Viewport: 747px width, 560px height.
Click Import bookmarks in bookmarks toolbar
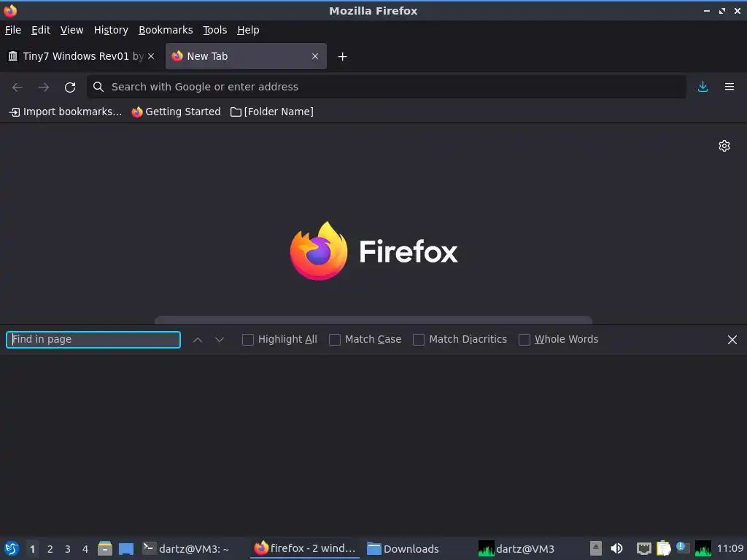tap(66, 112)
